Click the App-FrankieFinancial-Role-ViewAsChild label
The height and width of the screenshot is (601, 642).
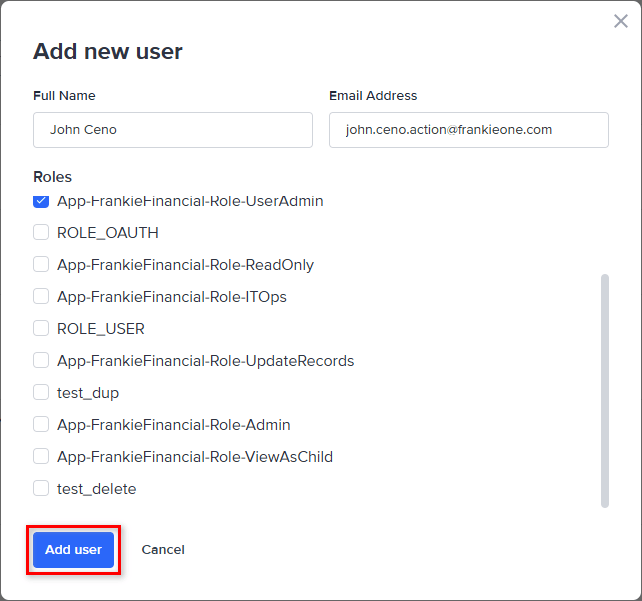[x=195, y=457]
